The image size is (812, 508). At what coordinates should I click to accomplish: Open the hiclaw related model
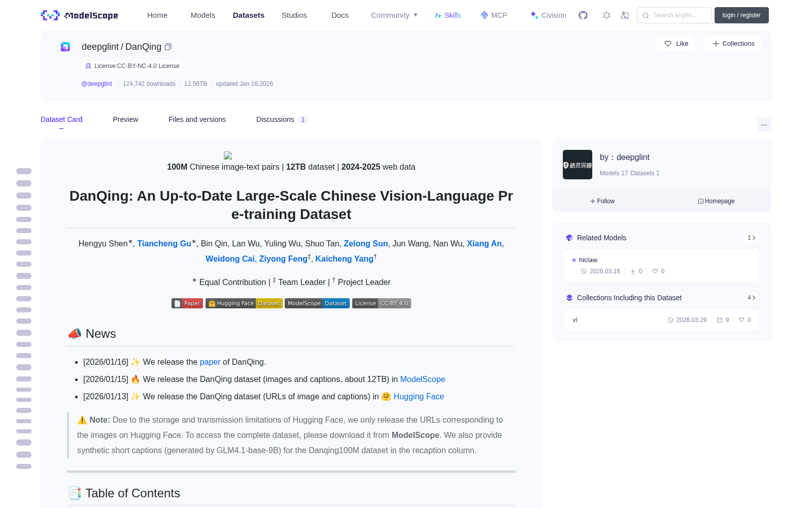pyautogui.click(x=662, y=266)
